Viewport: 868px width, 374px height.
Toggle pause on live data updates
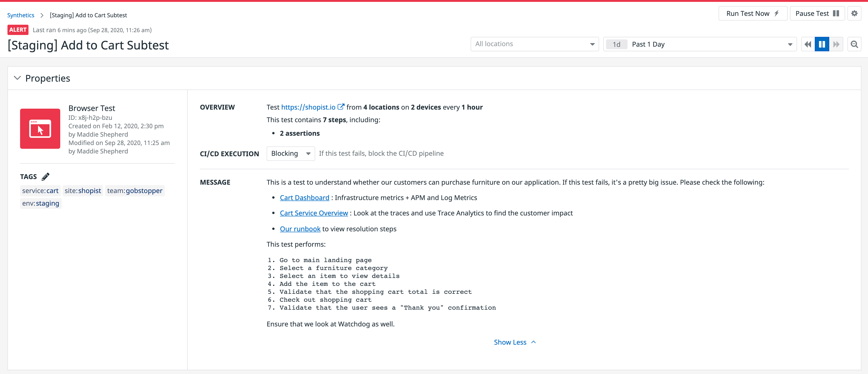tap(822, 44)
